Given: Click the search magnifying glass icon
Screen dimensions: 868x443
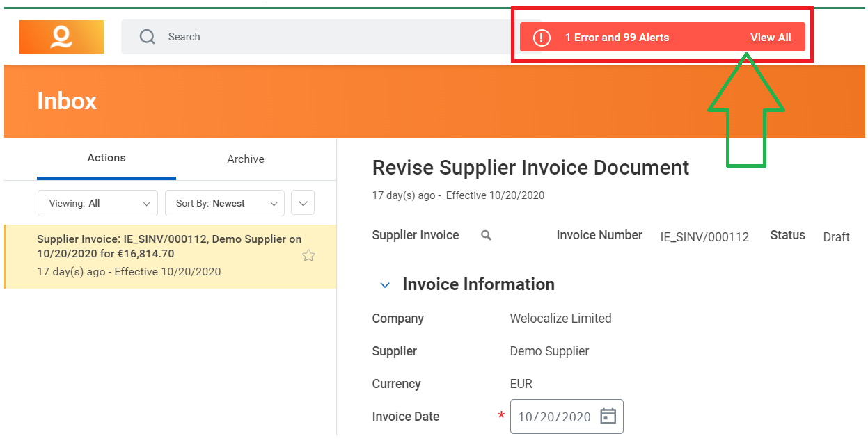Looking at the screenshot, I should (x=147, y=36).
